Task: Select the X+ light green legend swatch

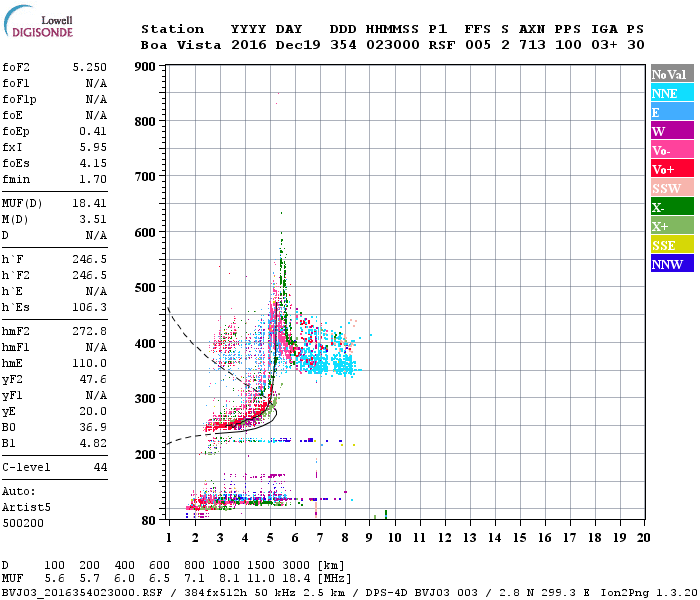Action: [x=672, y=225]
